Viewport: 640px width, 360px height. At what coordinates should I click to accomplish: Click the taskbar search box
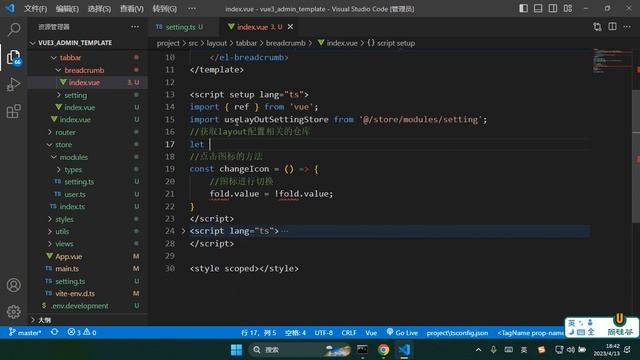point(300,350)
